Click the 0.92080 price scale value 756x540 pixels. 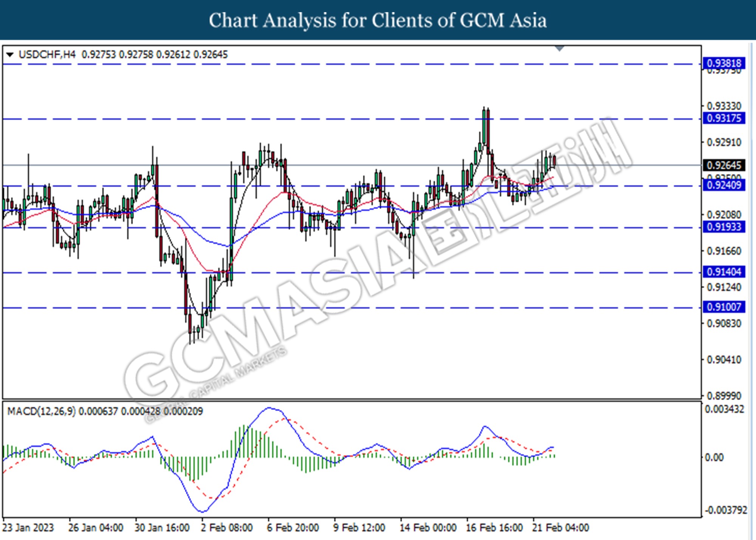click(724, 214)
